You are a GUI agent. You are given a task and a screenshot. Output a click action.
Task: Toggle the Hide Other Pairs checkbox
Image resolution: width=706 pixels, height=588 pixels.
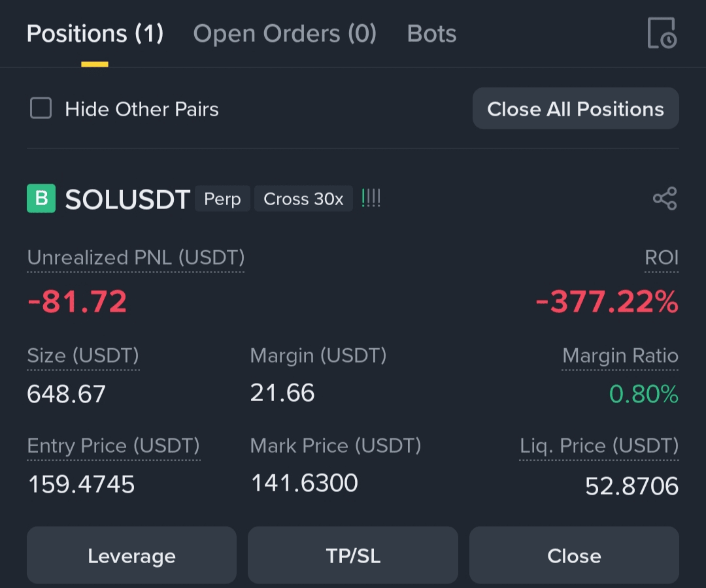pyautogui.click(x=41, y=108)
